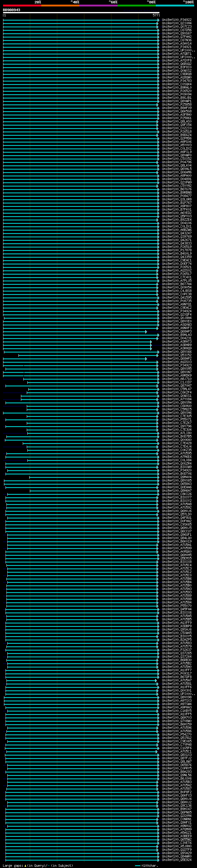Select the UniRef100_P08735 label
This screenshot has height=868, width=197.
point(177,301)
